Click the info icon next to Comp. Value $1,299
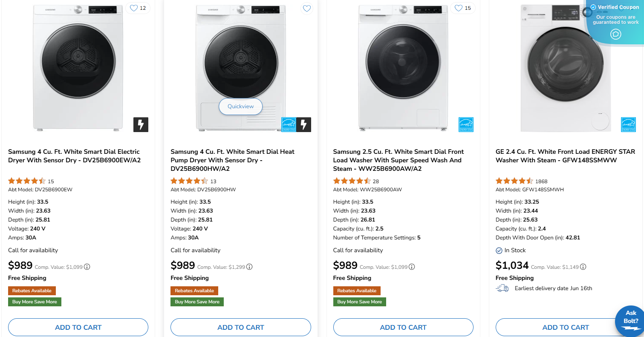644x337 pixels. 250,266
